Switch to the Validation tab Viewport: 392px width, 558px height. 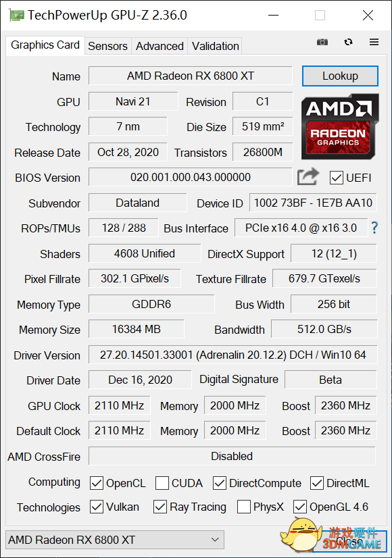(x=215, y=46)
